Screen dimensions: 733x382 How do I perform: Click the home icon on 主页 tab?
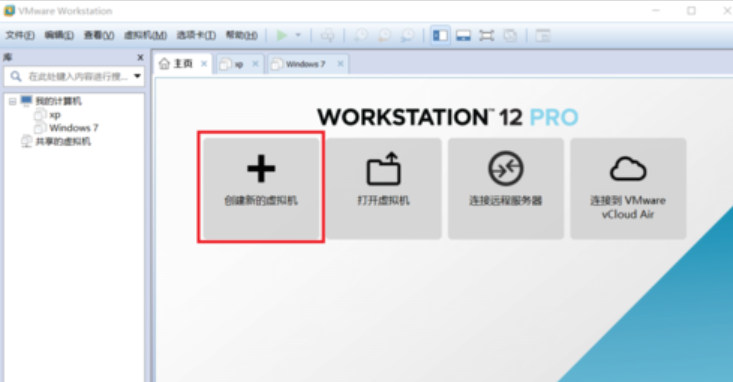164,64
